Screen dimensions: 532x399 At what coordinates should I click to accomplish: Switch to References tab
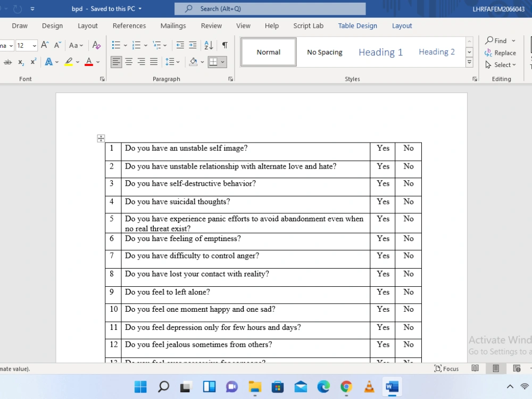(129, 26)
